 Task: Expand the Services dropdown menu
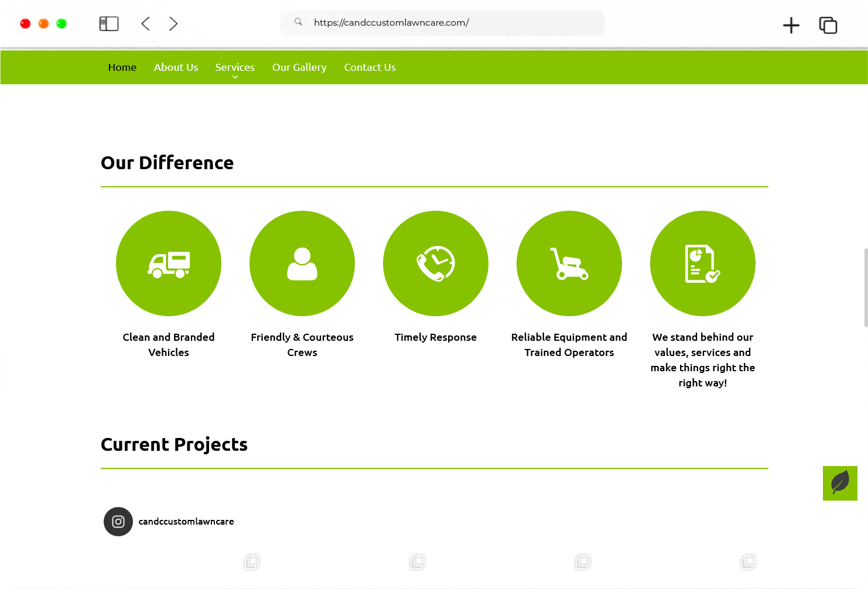tap(235, 68)
